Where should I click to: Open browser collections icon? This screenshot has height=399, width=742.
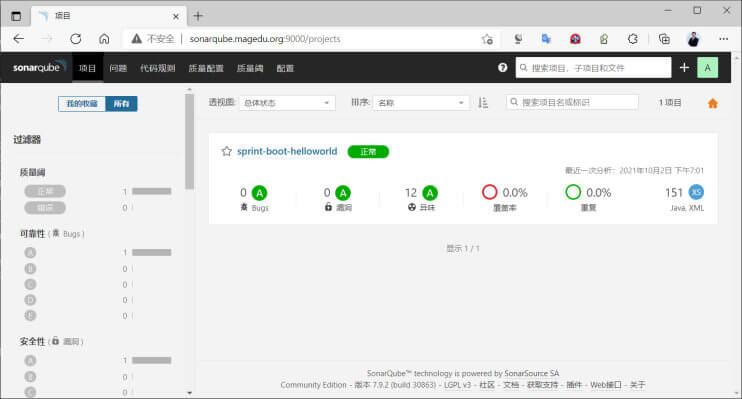(664, 39)
